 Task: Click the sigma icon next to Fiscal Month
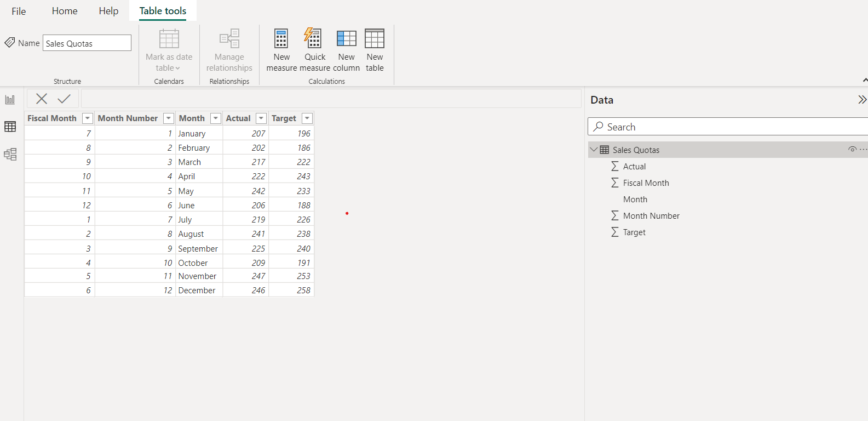tap(615, 183)
